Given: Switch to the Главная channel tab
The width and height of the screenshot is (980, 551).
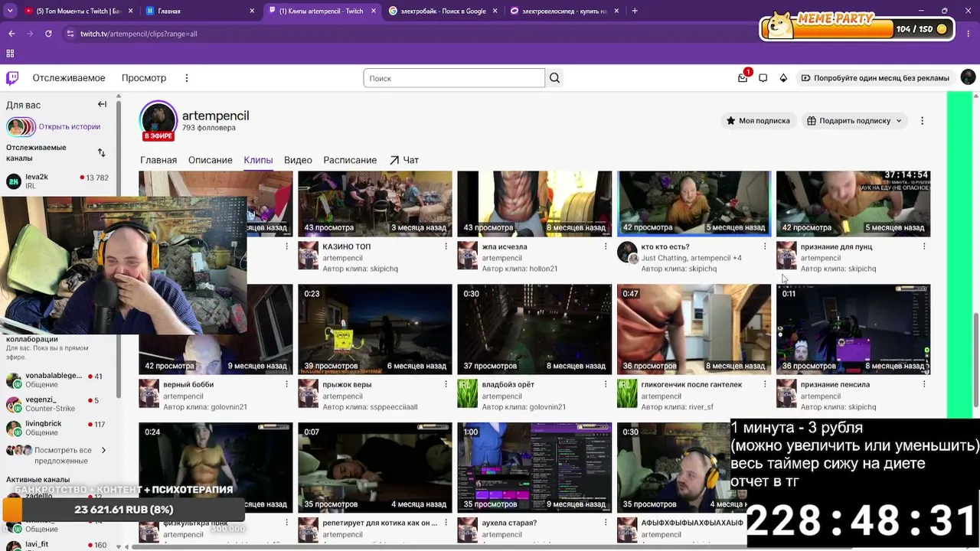Looking at the screenshot, I should 158,160.
